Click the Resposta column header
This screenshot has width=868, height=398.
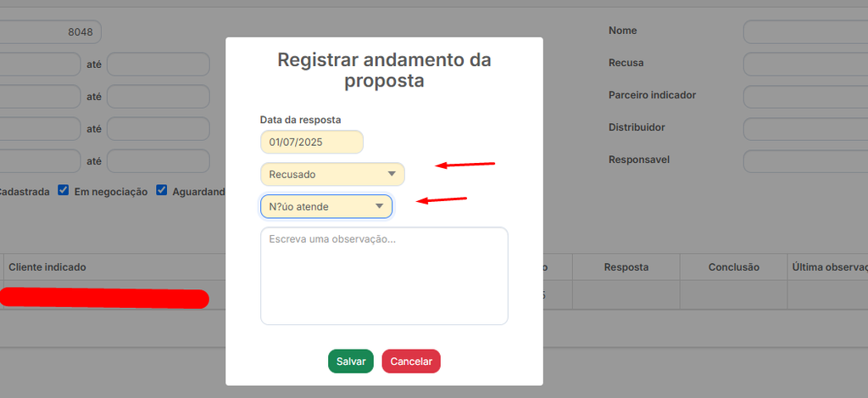point(626,267)
